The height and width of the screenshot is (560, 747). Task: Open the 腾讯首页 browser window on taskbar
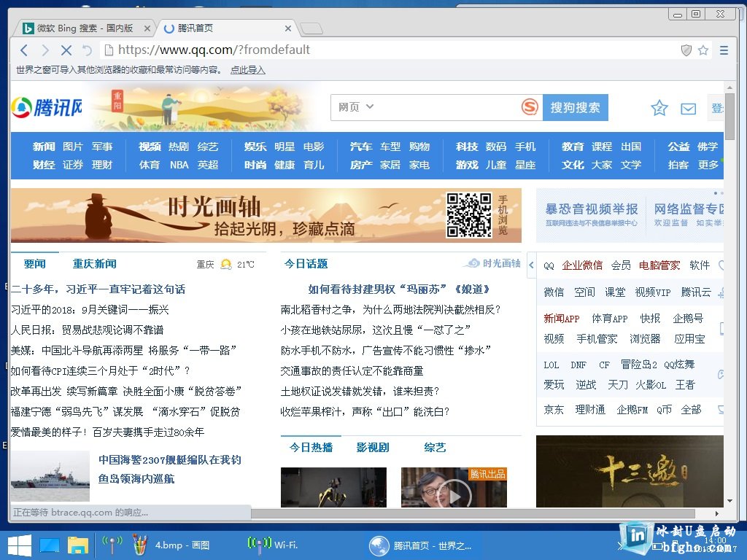pyautogui.click(x=421, y=545)
